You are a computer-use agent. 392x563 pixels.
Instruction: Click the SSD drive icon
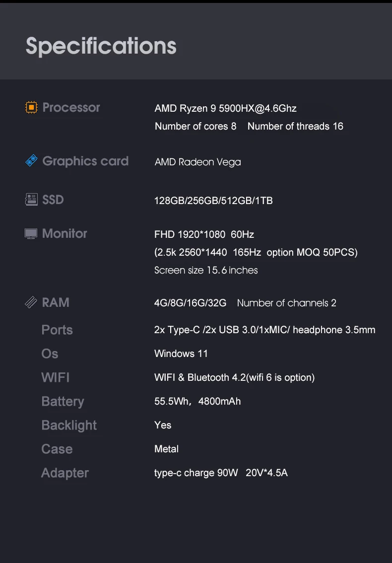point(31,200)
